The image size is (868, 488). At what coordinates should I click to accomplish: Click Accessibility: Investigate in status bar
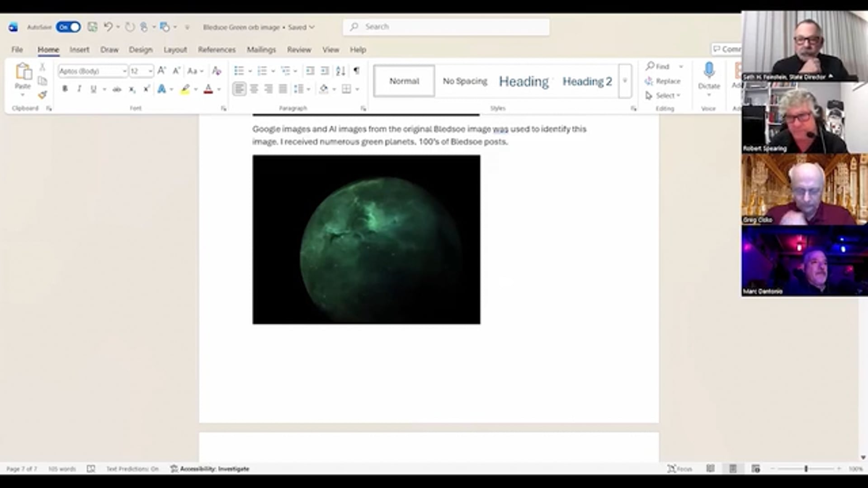[210, 469]
